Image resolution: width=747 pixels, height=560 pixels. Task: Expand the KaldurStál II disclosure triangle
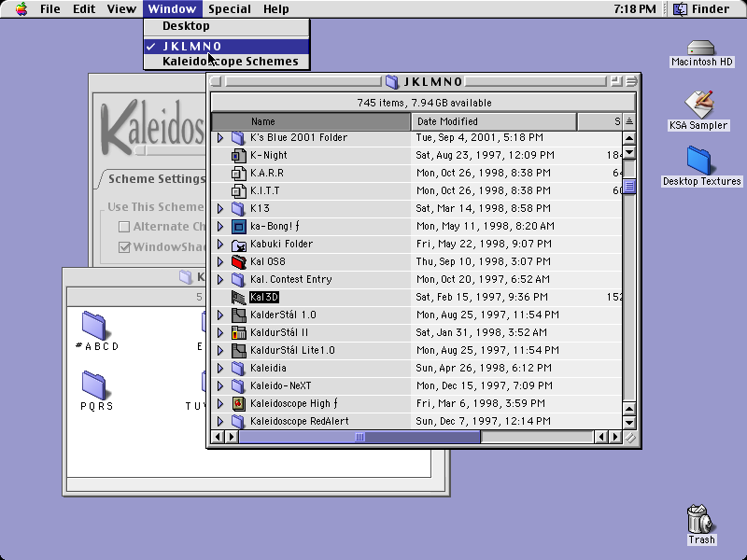[220, 332]
